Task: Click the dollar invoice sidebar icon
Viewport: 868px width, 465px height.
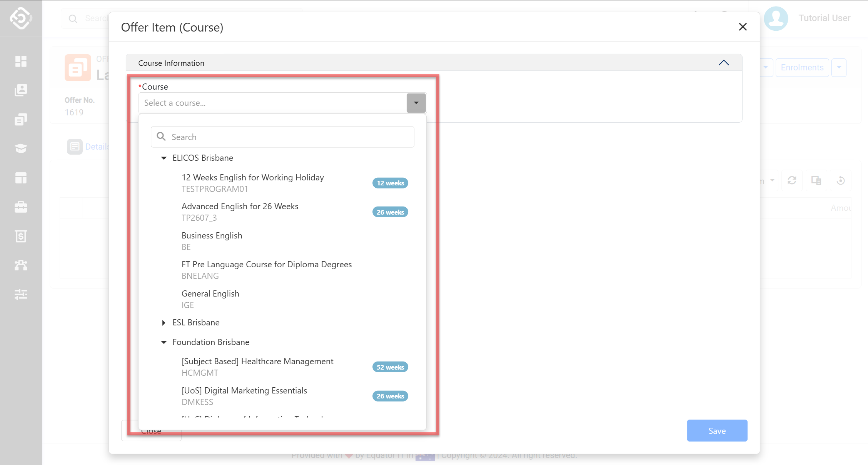Action: [21, 236]
